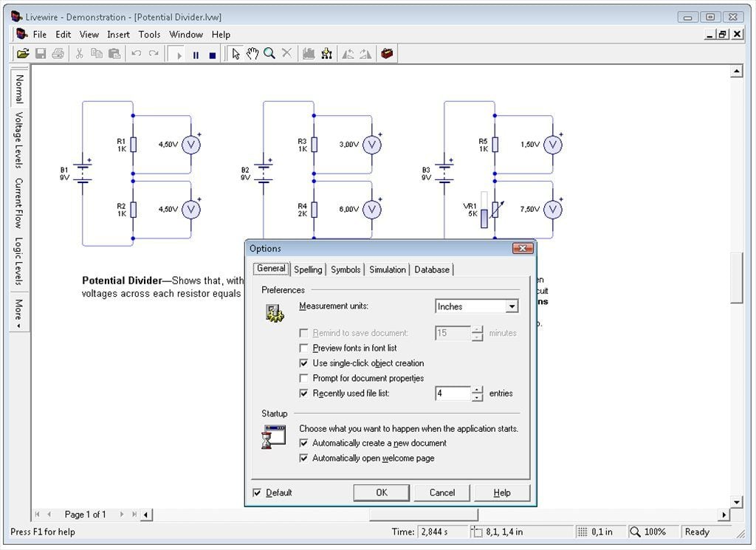Open the Measurement units dropdown

(x=512, y=306)
